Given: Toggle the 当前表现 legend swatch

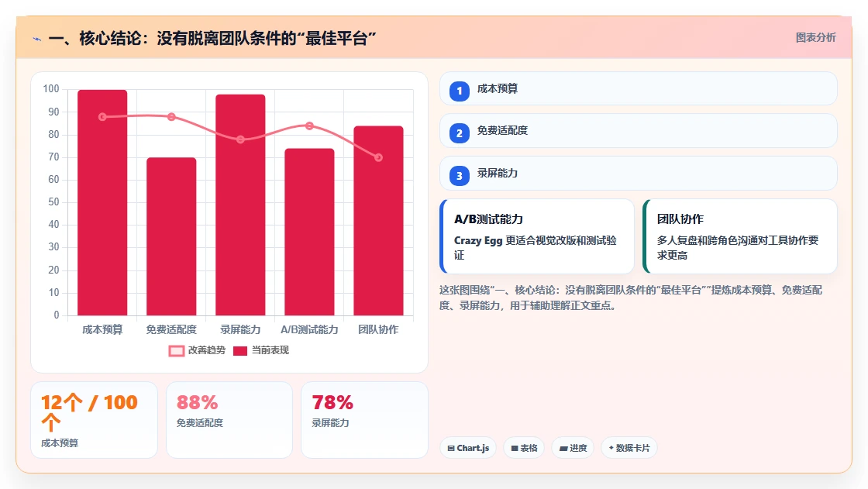Looking at the screenshot, I should 239,350.
